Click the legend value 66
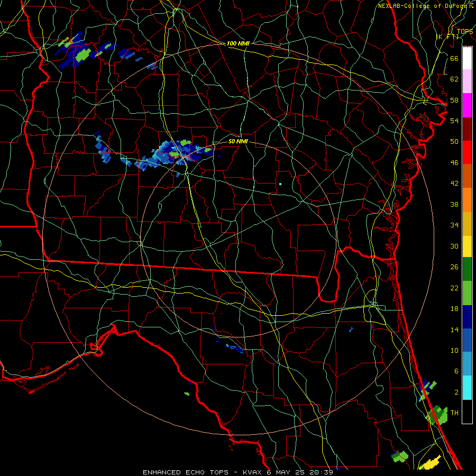This screenshot has width=476, height=476. point(454,58)
